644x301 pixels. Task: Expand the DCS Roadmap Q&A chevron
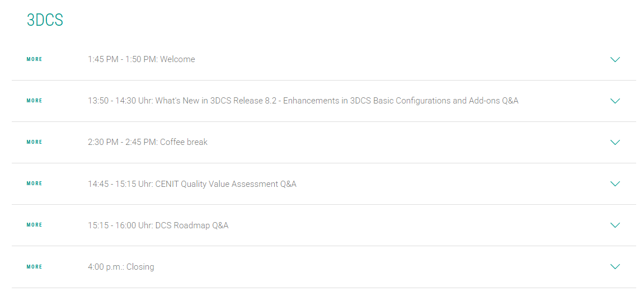click(615, 225)
